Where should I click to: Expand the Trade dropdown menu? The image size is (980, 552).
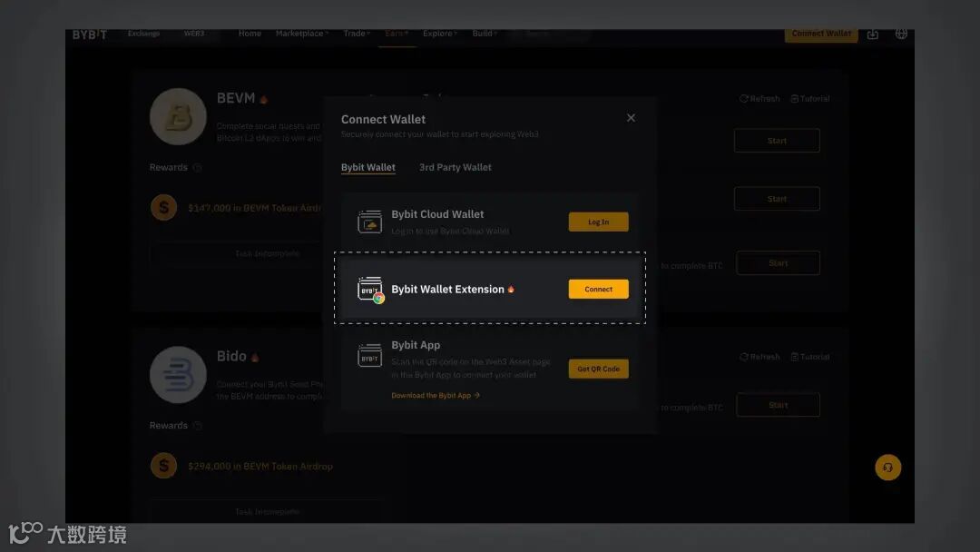pyautogui.click(x=357, y=34)
